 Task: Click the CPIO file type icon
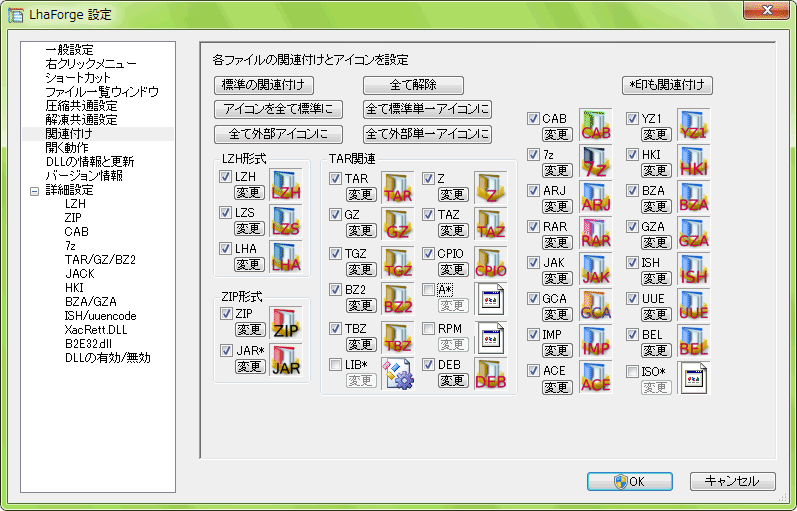tap(491, 262)
